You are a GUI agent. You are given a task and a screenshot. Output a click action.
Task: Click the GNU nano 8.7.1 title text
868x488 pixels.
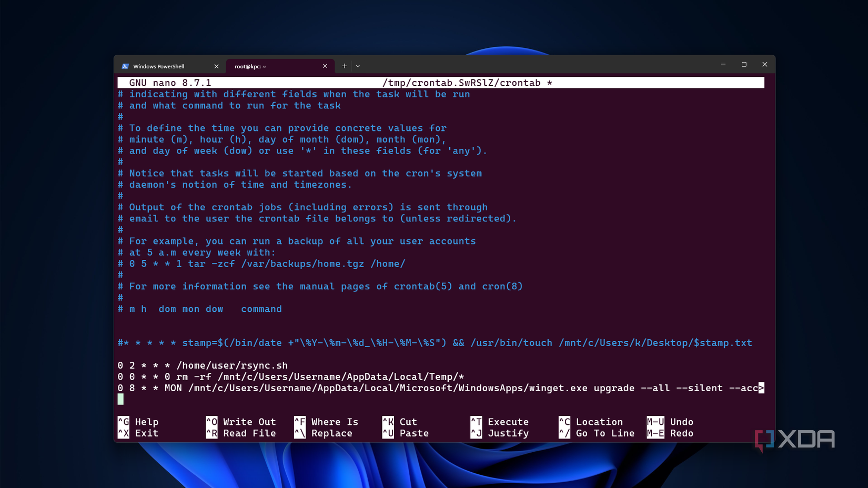click(170, 83)
